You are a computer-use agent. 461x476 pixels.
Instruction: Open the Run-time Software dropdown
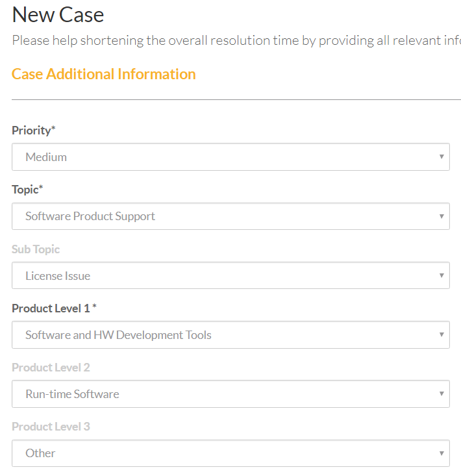tap(230, 394)
